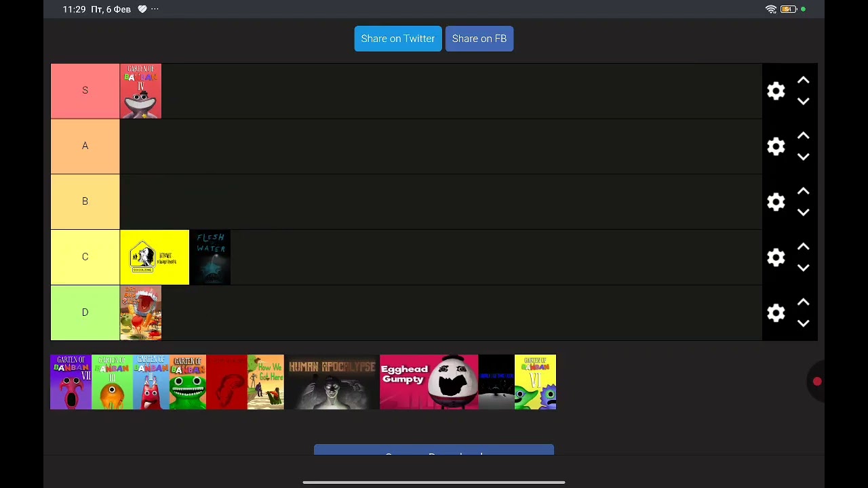
Task: Pick the Garten of Banban III thumbnail
Action: [x=112, y=382]
